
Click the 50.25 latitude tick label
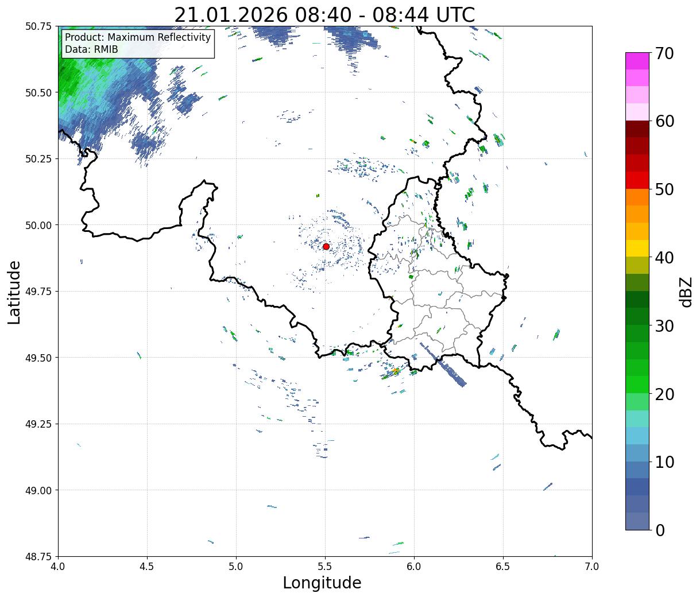(38, 159)
